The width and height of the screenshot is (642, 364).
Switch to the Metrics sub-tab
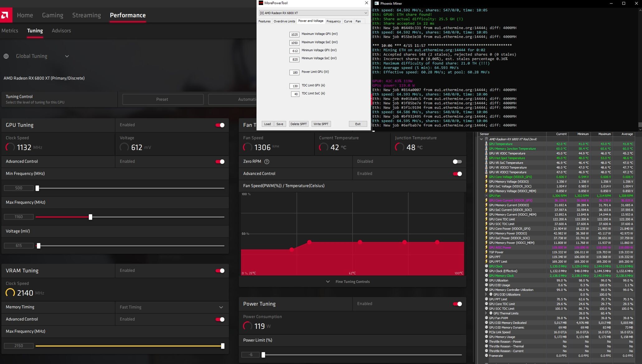pyautogui.click(x=10, y=31)
